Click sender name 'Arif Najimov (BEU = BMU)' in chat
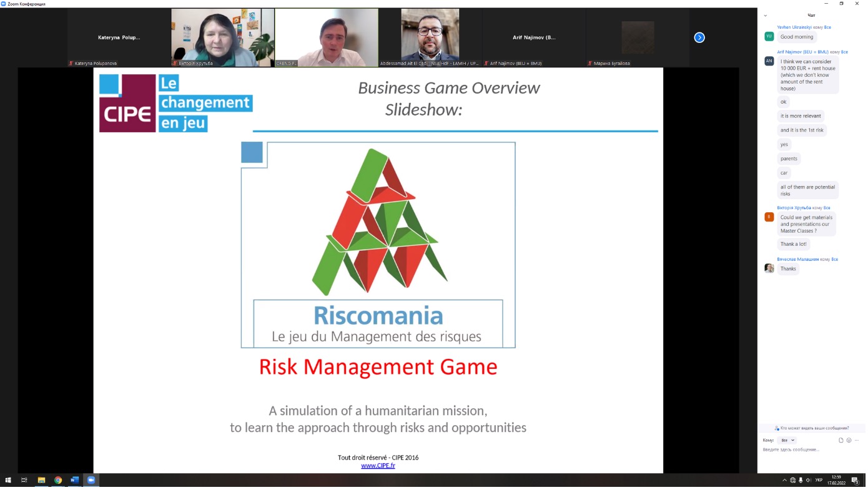Image resolution: width=868 pixels, height=490 pixels. pyautogui.click(x=803, y=52)
